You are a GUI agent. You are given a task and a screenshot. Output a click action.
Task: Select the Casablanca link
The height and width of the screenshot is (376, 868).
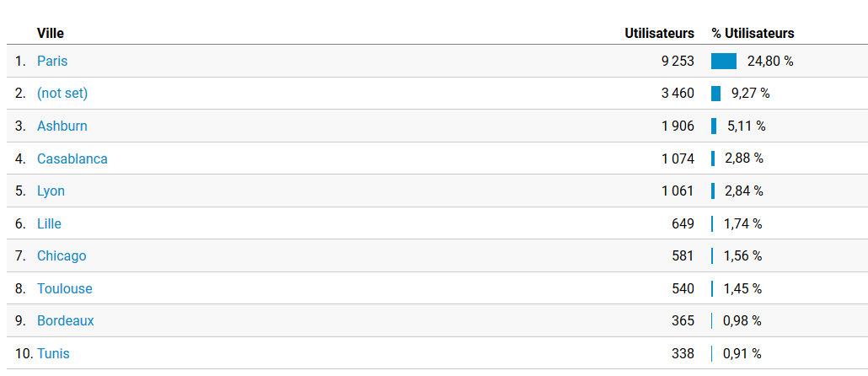pyautogui.click(x=72, y=158)
